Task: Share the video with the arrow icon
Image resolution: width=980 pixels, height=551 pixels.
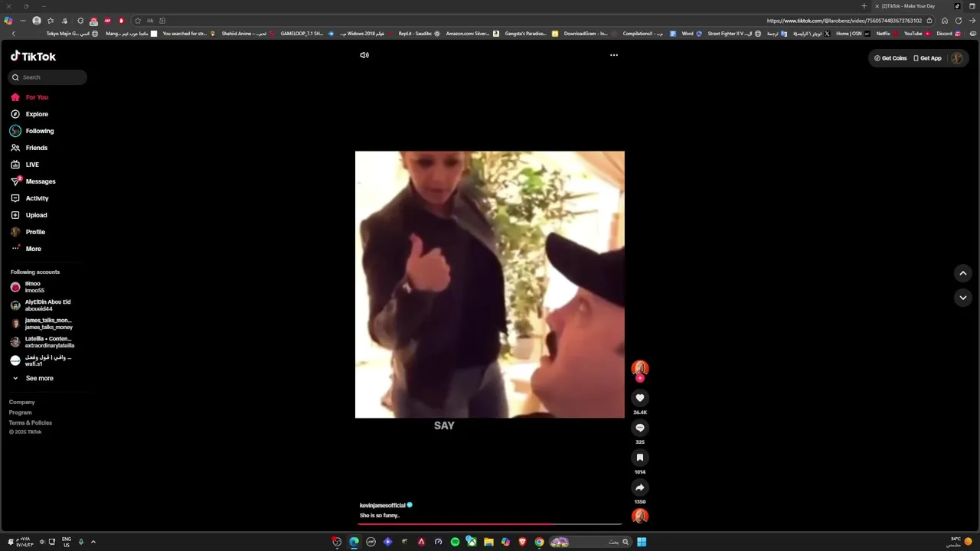Action: [x=640, y=487]
